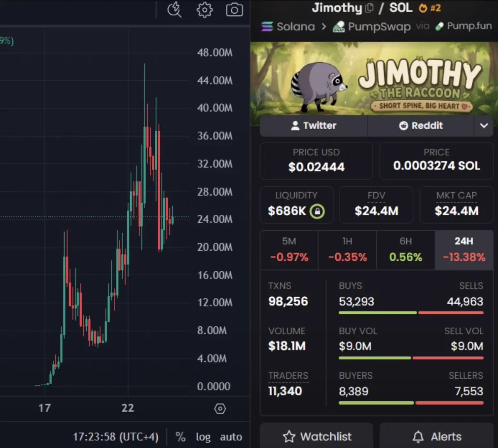Open the chart quick search lightning icon
The height and width of the screenshot is (448, 498).
(x=174, y=10)
